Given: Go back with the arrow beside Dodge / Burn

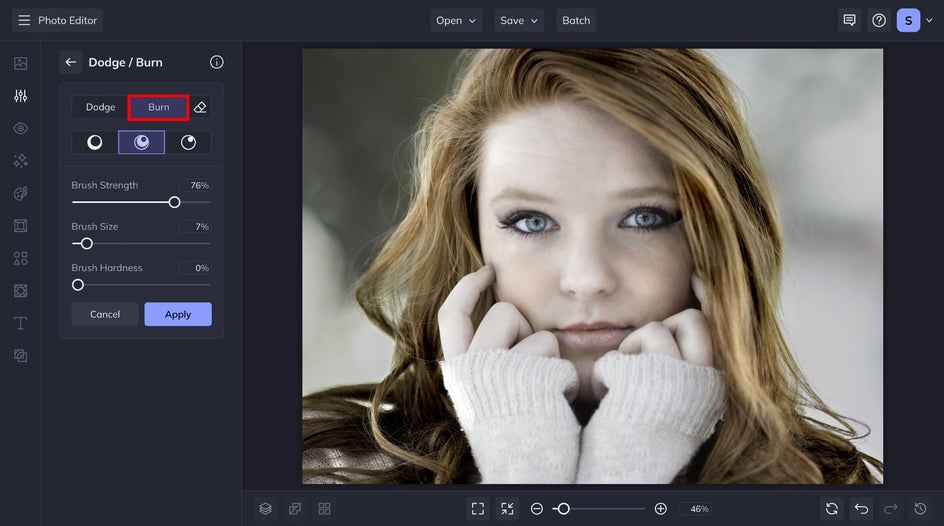Looking at the screenshot, I should (x=70, y=62).
